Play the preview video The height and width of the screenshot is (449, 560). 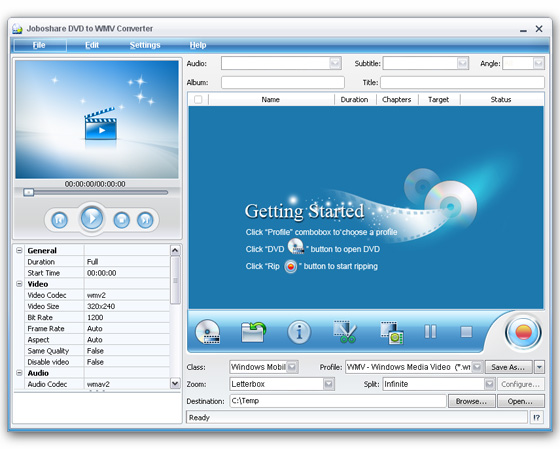coord(92,218)
